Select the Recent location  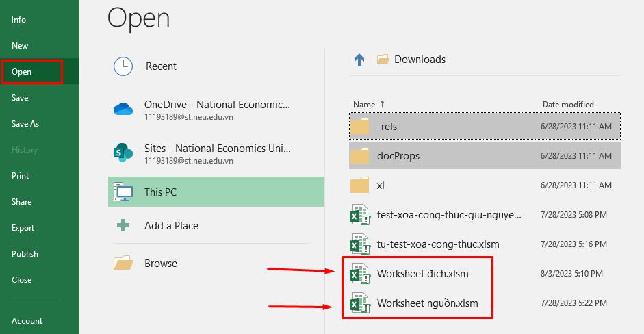click(216, 66)
